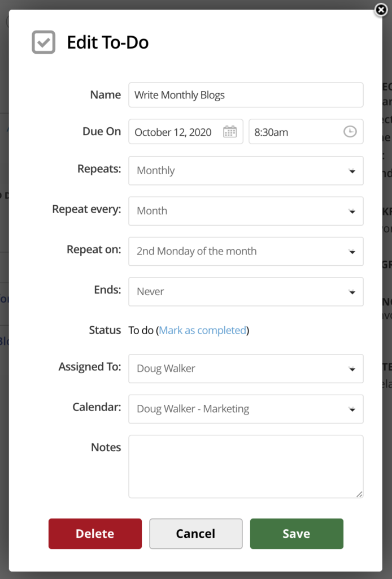Screen dimensions: 392x579
Task: Cancel editing the to-do
Action: 195,533
